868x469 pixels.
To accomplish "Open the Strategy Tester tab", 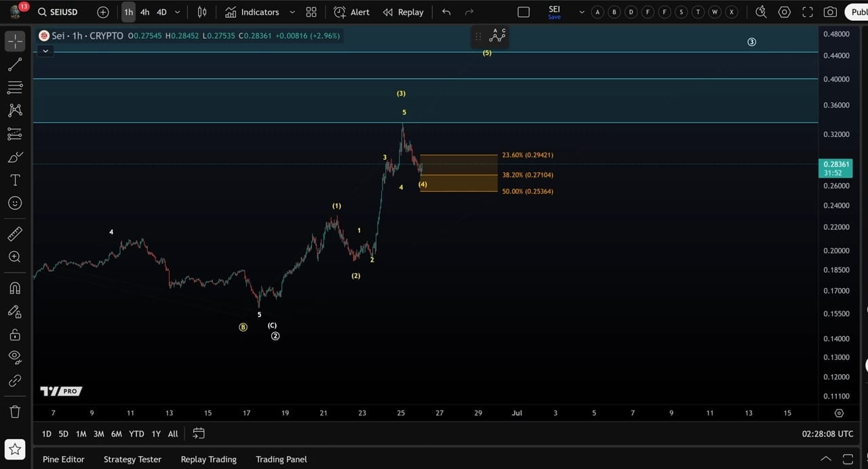I will (132, 459).
